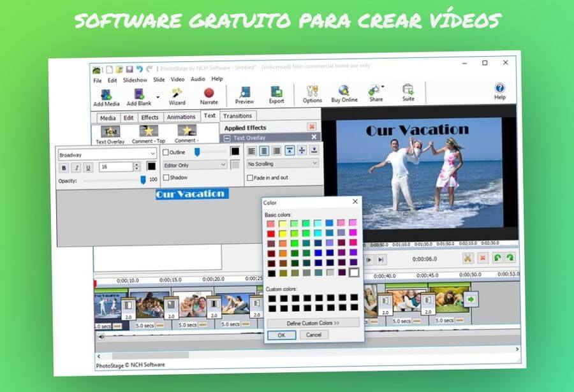The height and width of the screenshot is (392, 574).
Task: Start recording with Narrate button
Action: pos(209,96)
